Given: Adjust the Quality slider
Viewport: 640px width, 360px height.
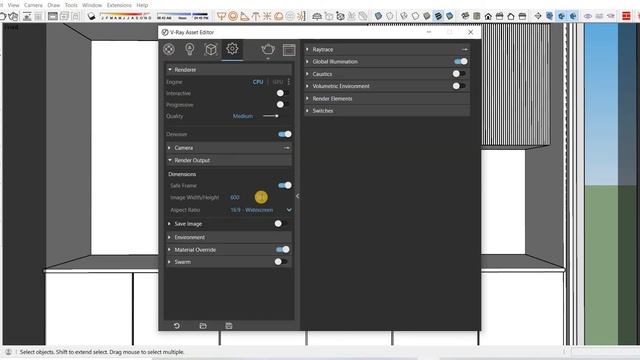Looking at the screenshot, I should (x=271, y=116).
